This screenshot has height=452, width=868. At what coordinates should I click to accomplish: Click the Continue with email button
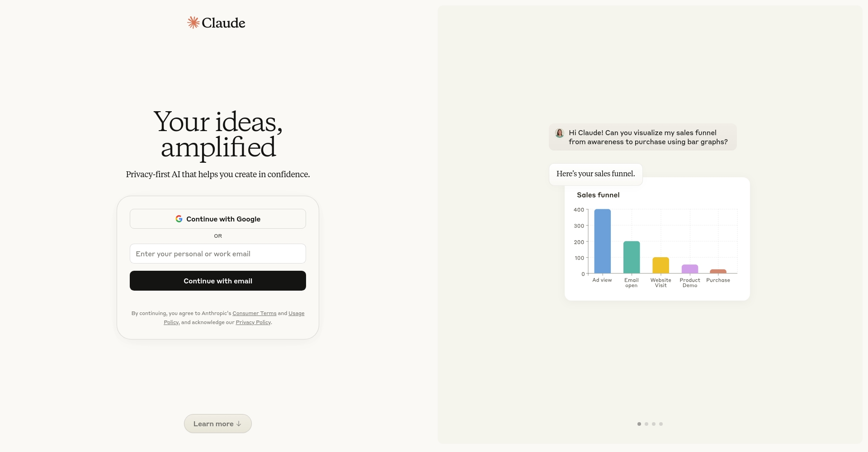coord(218,281)
